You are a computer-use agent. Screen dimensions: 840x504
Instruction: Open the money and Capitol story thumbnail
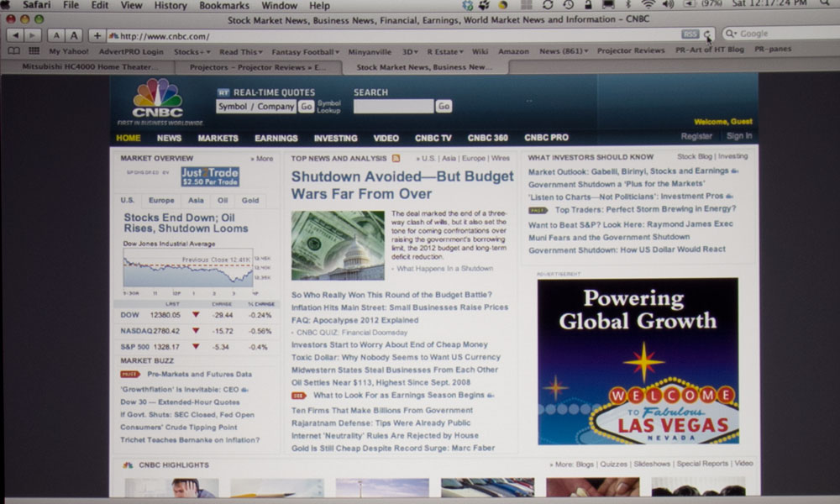tap(338, 245)
